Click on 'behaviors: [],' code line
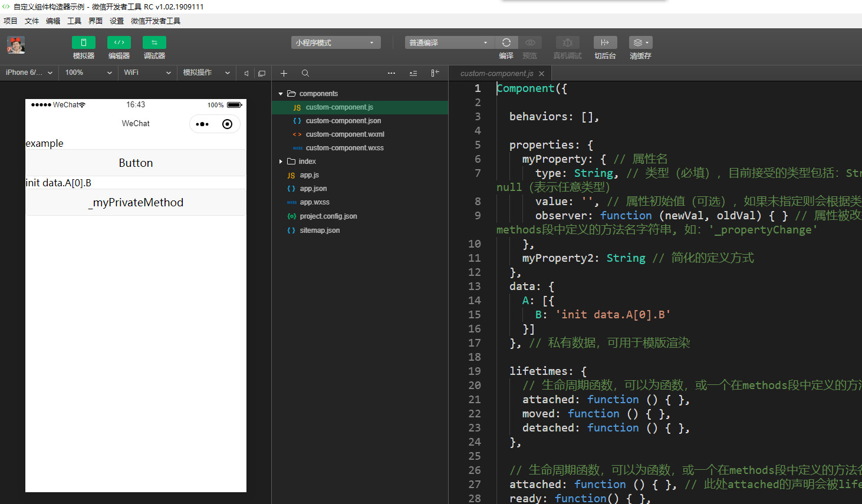Screen dimensions: 862x504 pos(554,117)
